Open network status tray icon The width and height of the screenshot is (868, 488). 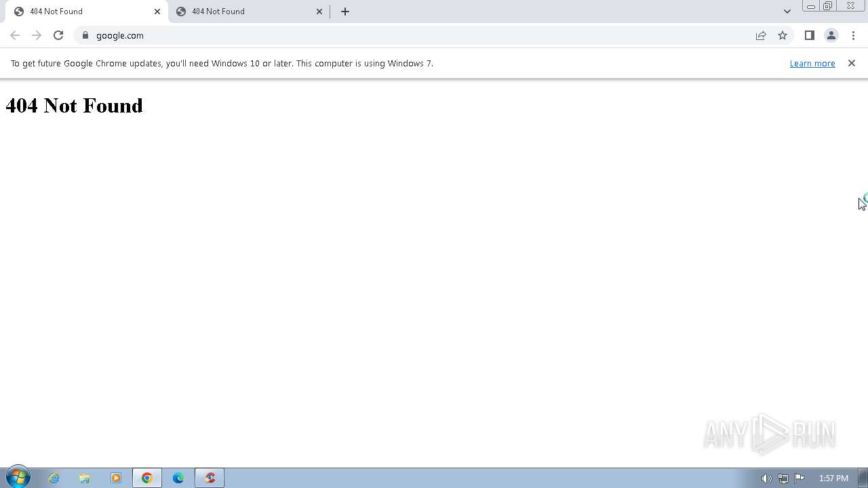[783, 479]
